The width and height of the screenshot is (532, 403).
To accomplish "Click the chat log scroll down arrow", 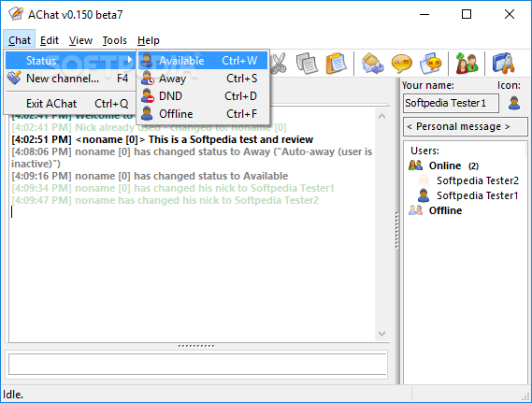I will (381, 334).
